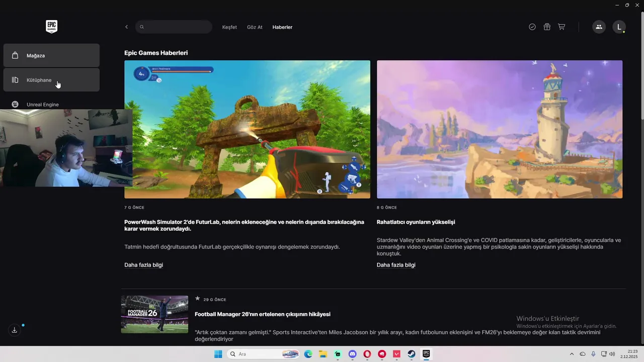Open the wishlist checkmark icon
The height and width of the screenshot is (362, 644).
coord(532,27)
